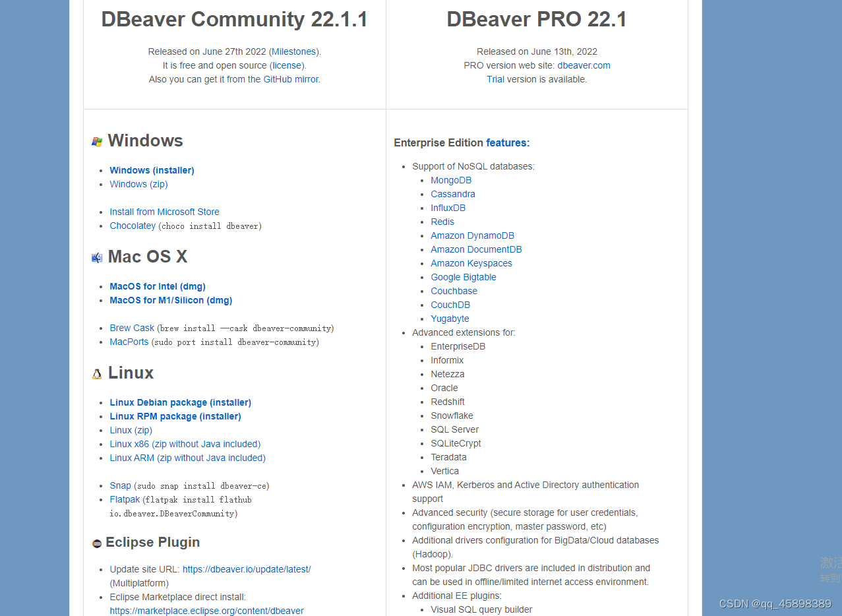
Task: Open the Cassandra link
Action: 453,194
